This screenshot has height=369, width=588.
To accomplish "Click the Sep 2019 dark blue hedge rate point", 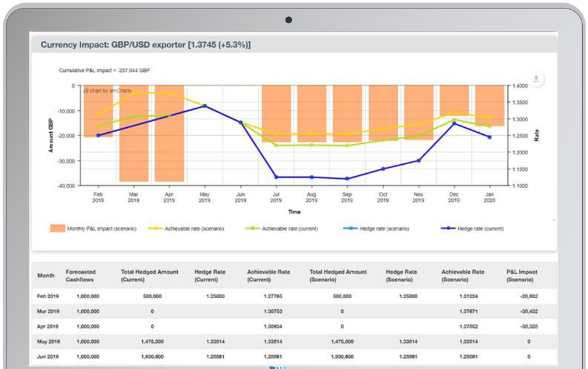I will coord(347,178).
